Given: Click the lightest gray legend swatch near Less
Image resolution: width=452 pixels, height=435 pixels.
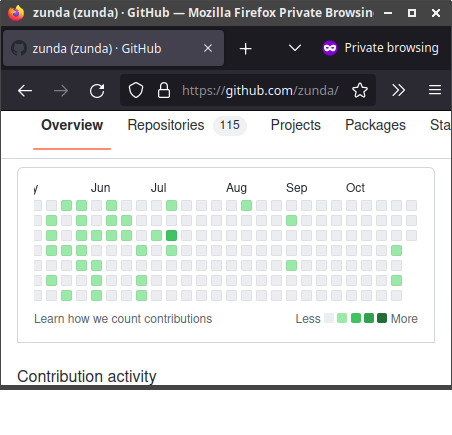Looking at the screenshot, I should point(329,318).
